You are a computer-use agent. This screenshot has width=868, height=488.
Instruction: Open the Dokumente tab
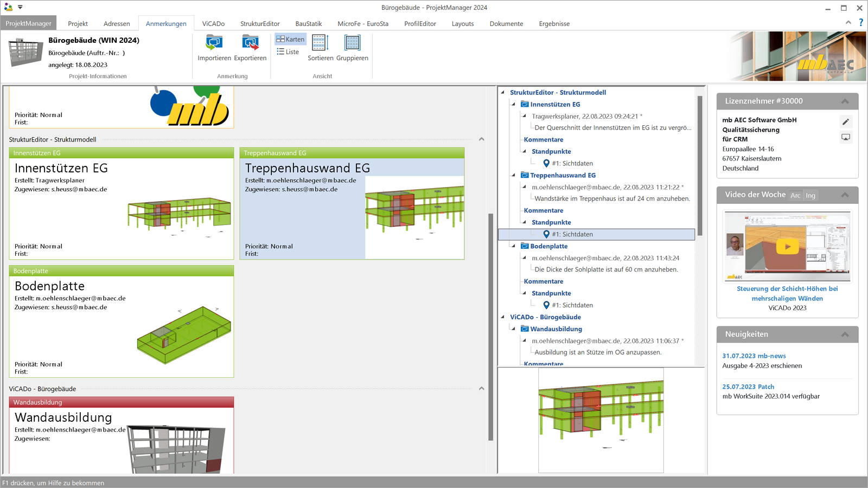[x=506, y=24]
